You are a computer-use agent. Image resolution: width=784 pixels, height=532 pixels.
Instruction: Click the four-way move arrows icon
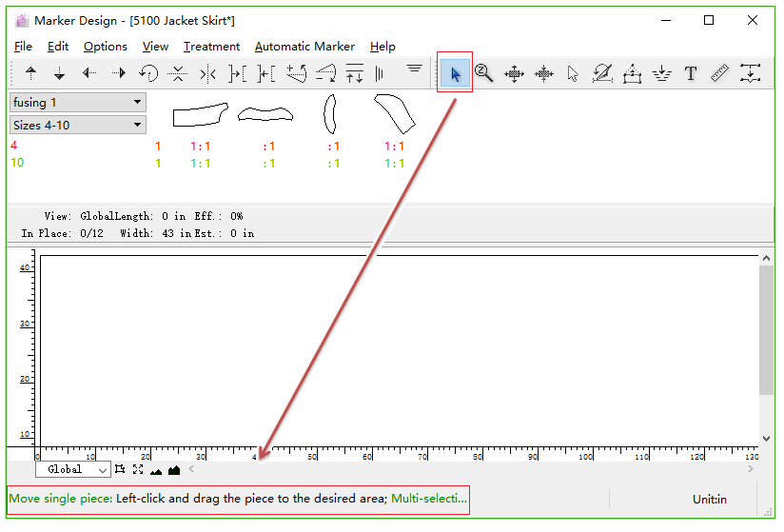coord(514,73)
